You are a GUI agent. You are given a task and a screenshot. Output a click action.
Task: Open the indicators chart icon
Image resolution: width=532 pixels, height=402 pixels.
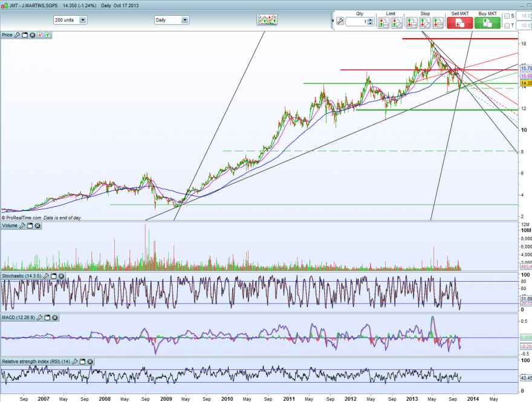pos(267,20)
